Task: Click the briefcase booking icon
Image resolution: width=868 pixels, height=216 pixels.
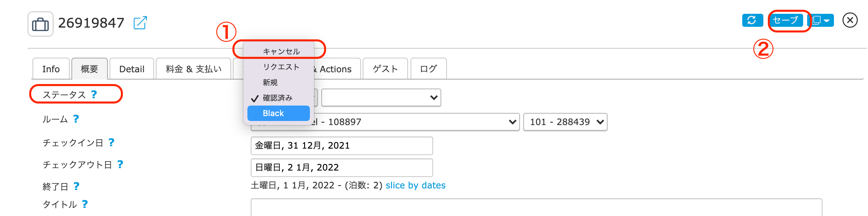Action: [x=40, y=24]
